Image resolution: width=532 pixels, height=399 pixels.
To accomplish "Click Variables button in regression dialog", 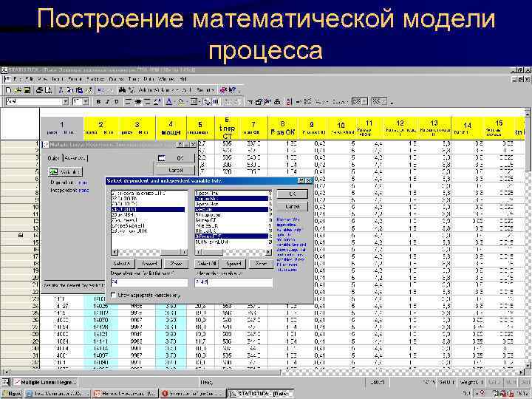I will [x=65, y=172].
